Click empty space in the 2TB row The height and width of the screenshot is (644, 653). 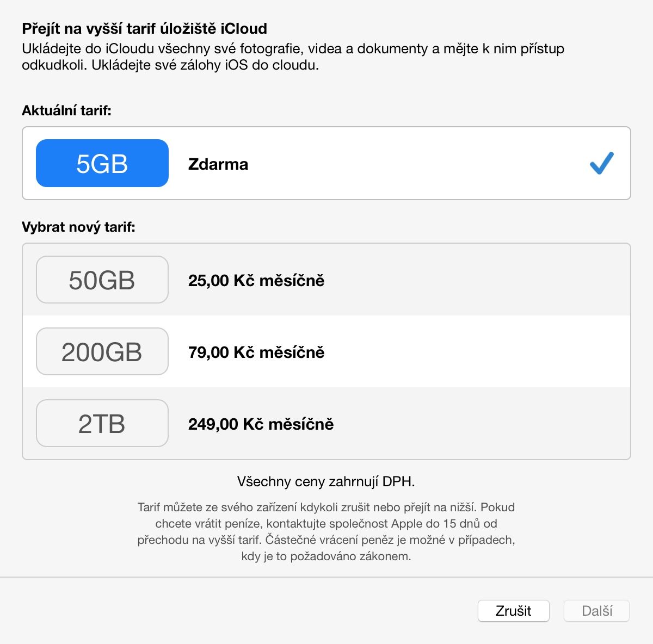(x=479, y=423)
